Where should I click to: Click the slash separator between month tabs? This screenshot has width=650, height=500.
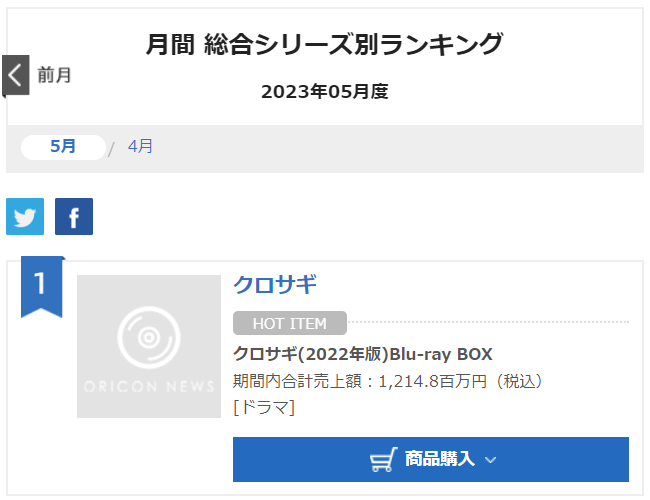pos(111,149)
